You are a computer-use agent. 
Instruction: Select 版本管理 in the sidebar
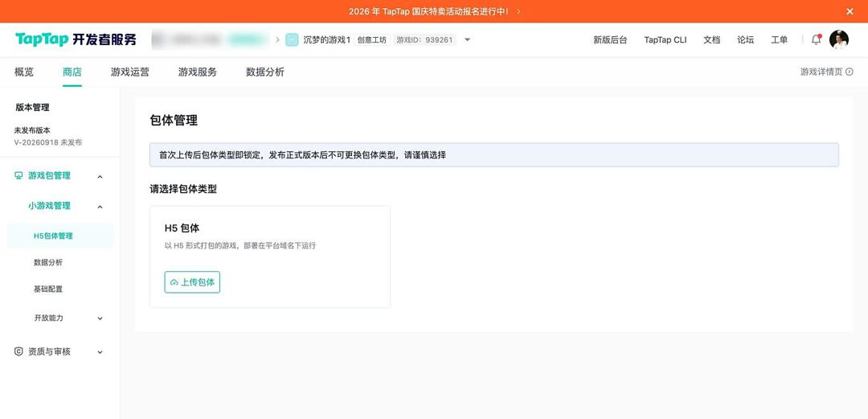coord(32,108)
